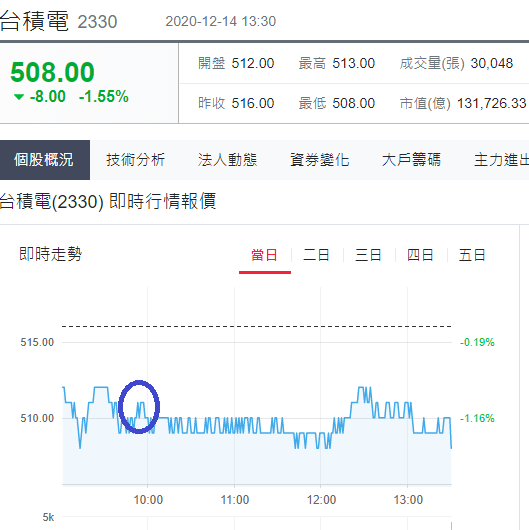529x530 pixels.
Task: Click the green down-triangle price indicator
Action: point(19,97)
